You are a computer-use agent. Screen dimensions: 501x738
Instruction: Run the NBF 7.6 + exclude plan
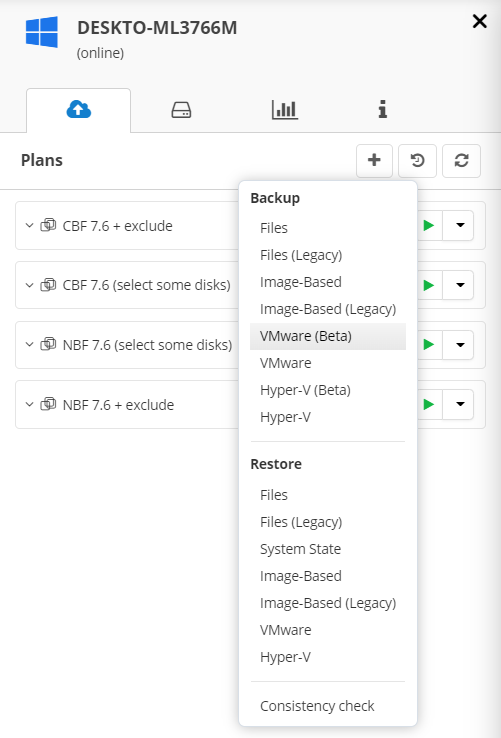pyautogui.click(x=429, y=404)
